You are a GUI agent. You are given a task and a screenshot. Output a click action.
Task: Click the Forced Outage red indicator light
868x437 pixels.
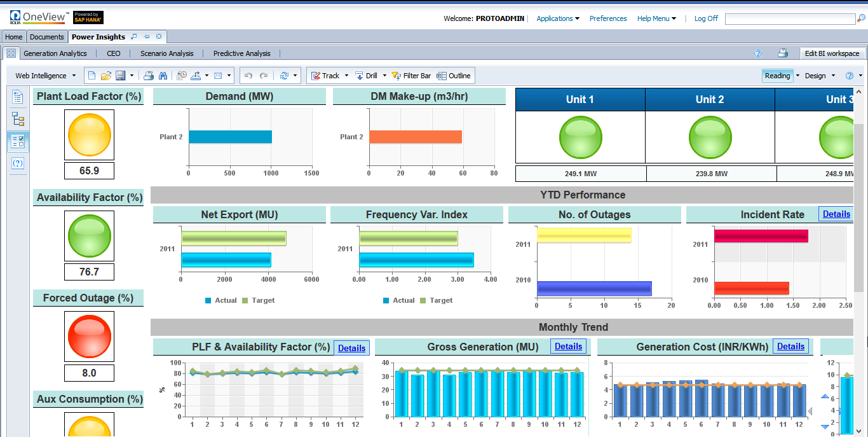(x=89, y=336)
